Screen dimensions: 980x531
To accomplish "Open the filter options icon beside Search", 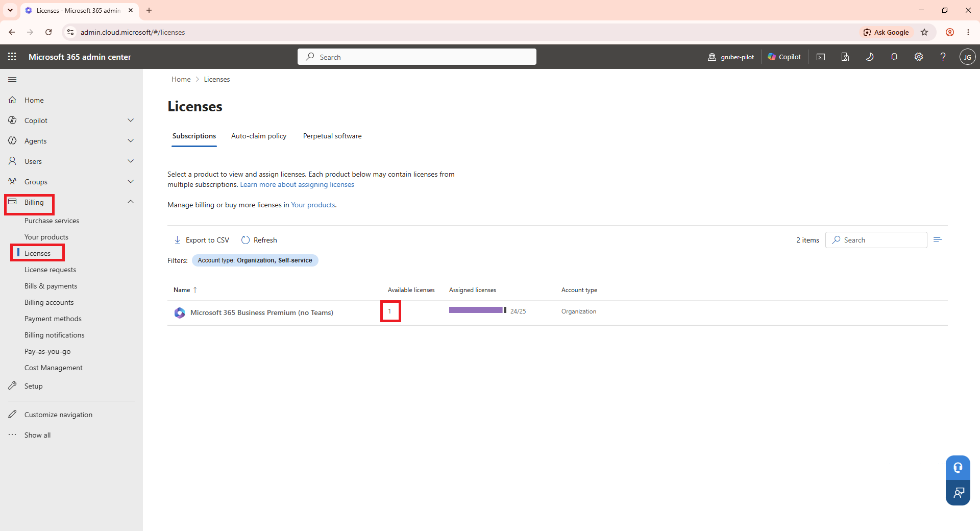I will (x=937, y=240).
